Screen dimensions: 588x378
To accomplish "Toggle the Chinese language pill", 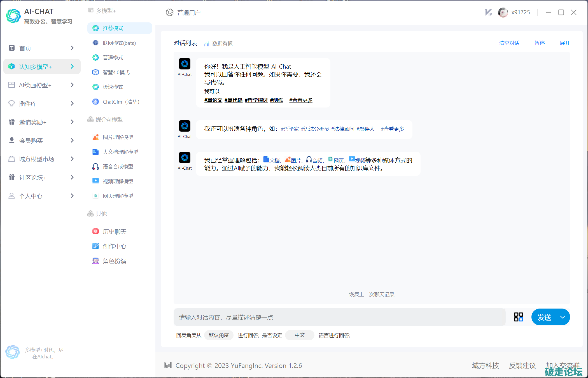I will [x=300, y=335].
